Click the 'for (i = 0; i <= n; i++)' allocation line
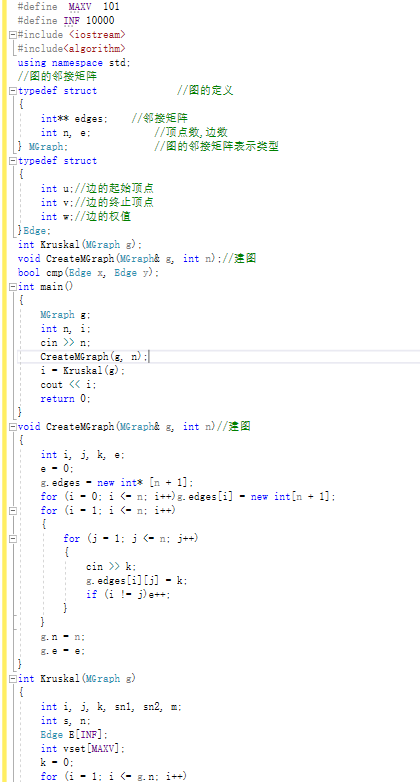Image resolution: width=420 pixels, height=782 pixels. pyautogui.click(x=188, y=497)
